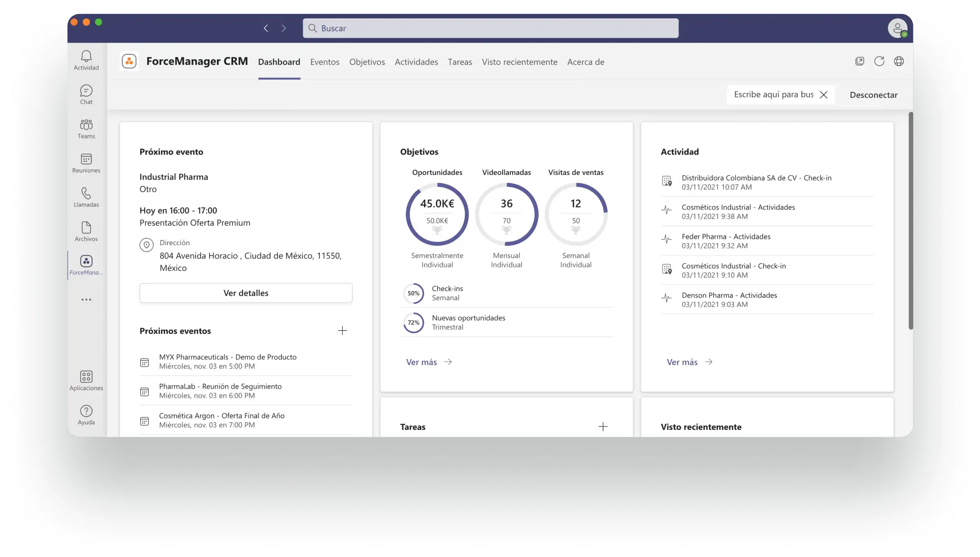Open Teams in the sidebar
Viewport: 980px width, 557px height.
pyautogui.click(x=86, y=129)
